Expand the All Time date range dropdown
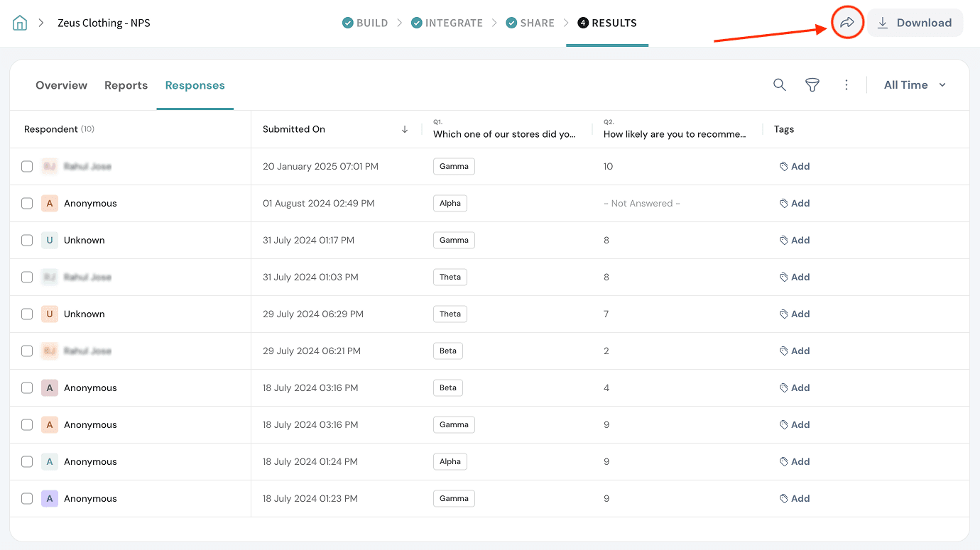980x550 pixels. tap(915, 85)
